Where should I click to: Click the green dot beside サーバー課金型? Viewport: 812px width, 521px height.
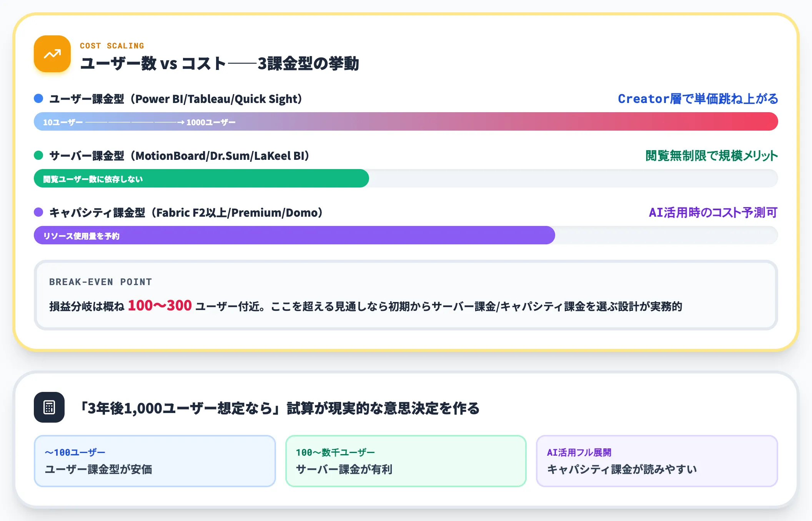(x=38, y=155)
